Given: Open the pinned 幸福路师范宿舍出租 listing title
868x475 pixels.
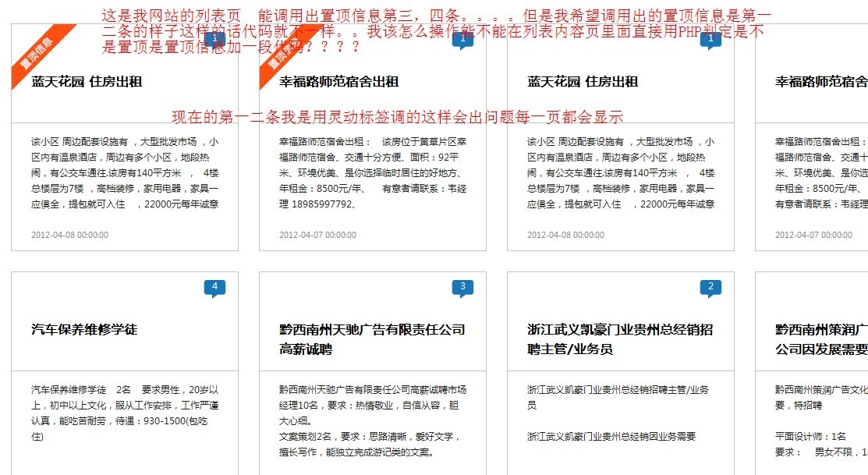Looking at the screenshot, I should 339,82.
